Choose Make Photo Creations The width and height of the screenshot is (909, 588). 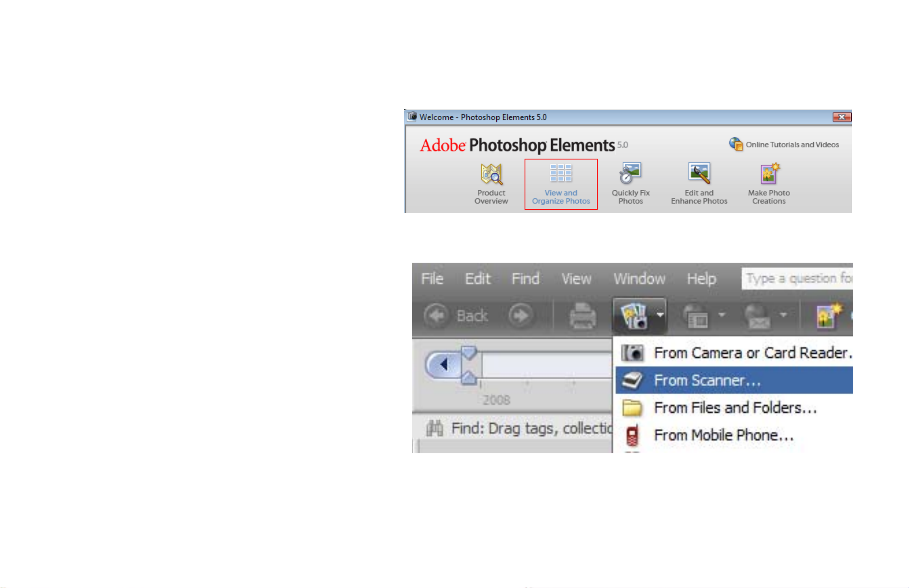(769, 184)
